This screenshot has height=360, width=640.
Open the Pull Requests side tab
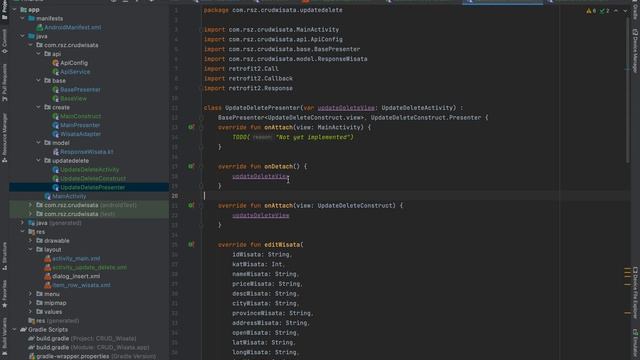coord(4,83)
